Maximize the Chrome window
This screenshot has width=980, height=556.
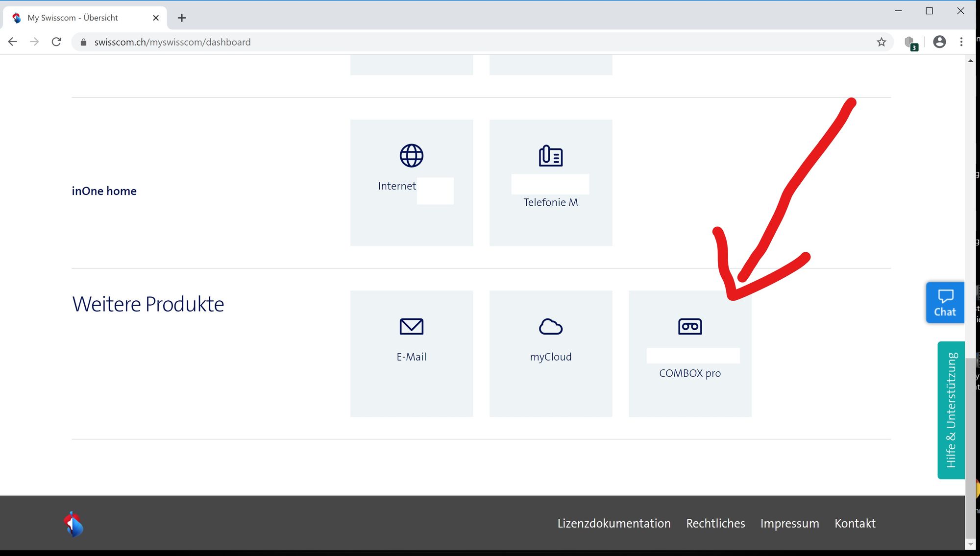(x=929, y=11)
